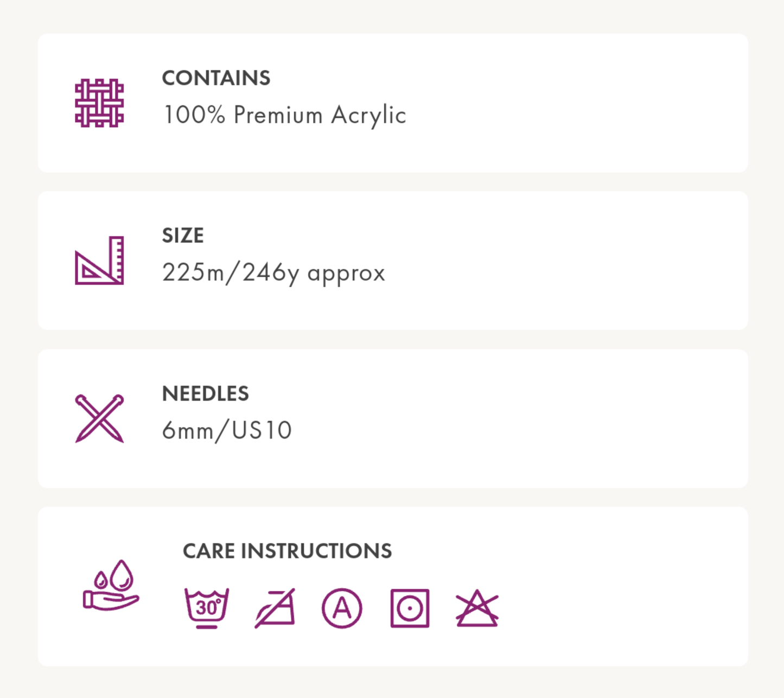Click the ruler and set-square size icon
Screen dimensions: 784x698
[x=99, y=261]
